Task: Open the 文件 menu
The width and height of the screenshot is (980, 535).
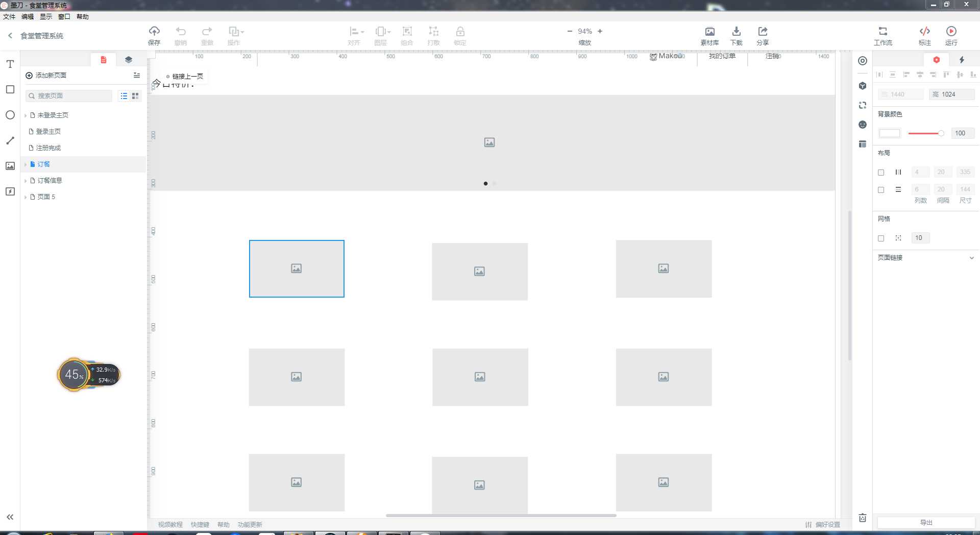Action: coord(9,17)
